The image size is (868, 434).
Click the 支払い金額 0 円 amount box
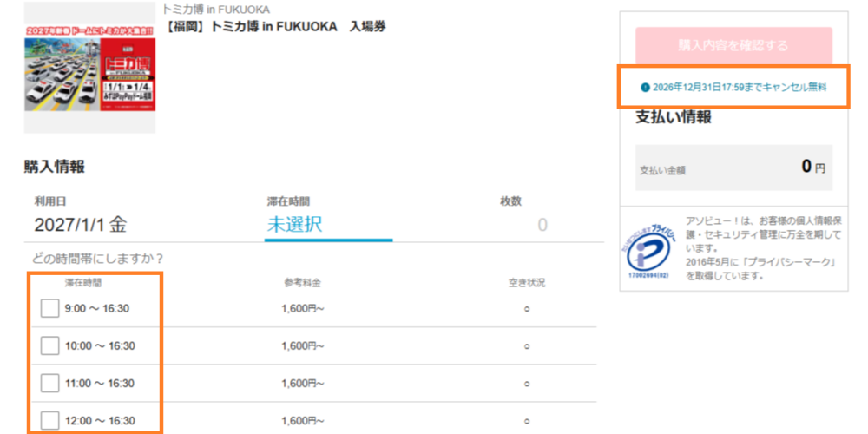coord(733,168)
